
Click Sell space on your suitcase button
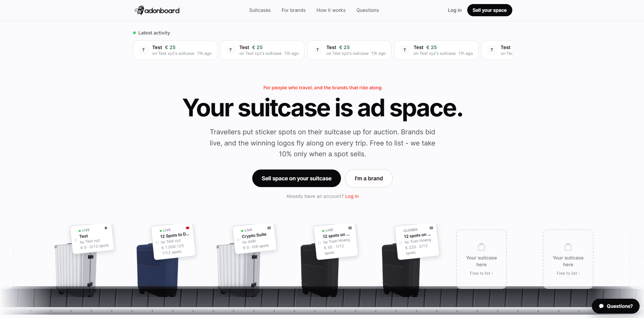click(x=297, y=178)
